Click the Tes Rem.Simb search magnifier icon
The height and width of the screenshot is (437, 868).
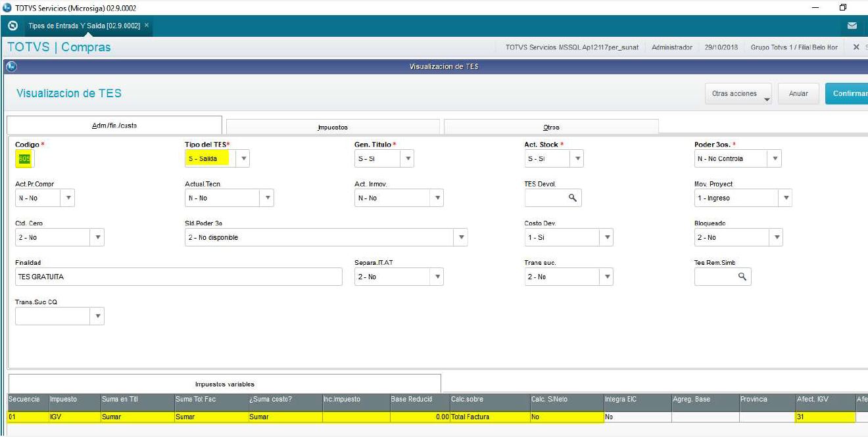click(x=742, y=277)
